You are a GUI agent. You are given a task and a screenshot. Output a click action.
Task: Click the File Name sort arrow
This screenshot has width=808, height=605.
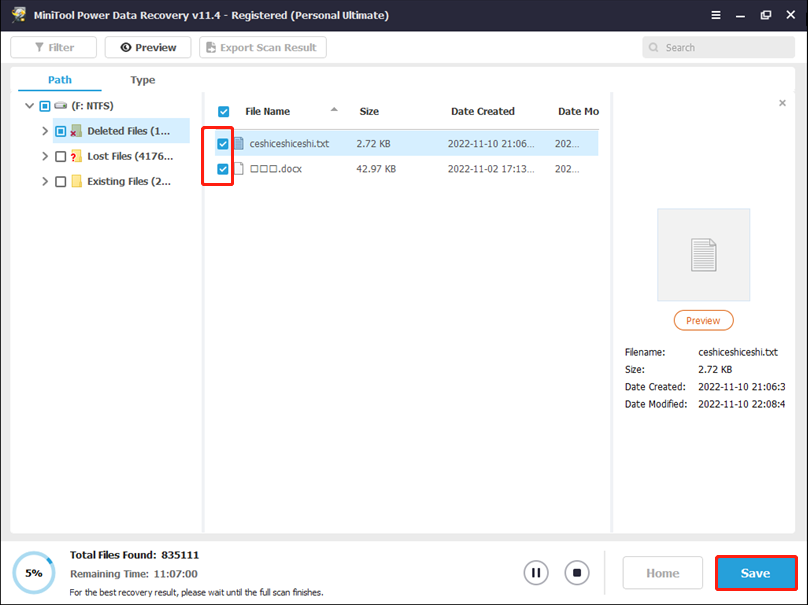tap(334, 109)
